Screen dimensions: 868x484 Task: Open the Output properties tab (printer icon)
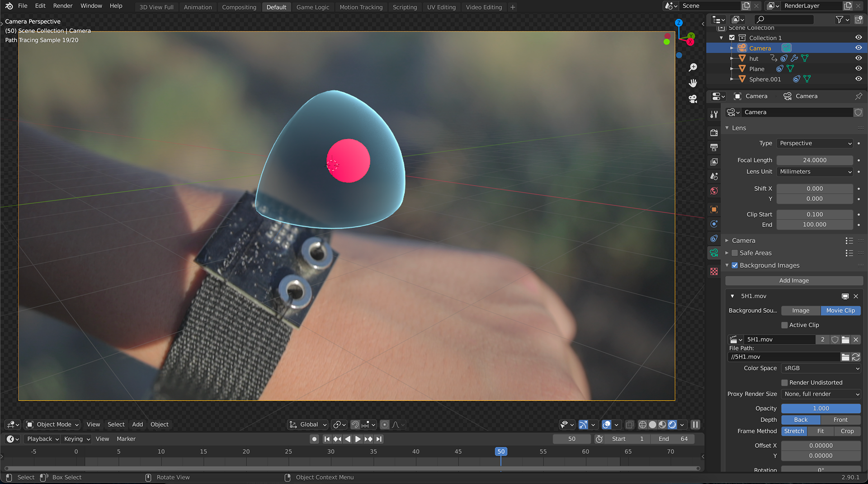(714, 147)
